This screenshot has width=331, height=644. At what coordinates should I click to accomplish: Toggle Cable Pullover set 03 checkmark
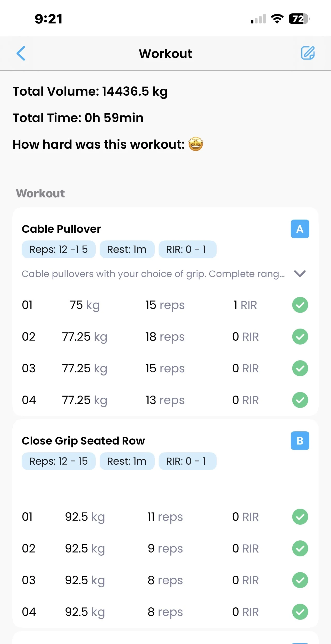[x=300, y=368]
